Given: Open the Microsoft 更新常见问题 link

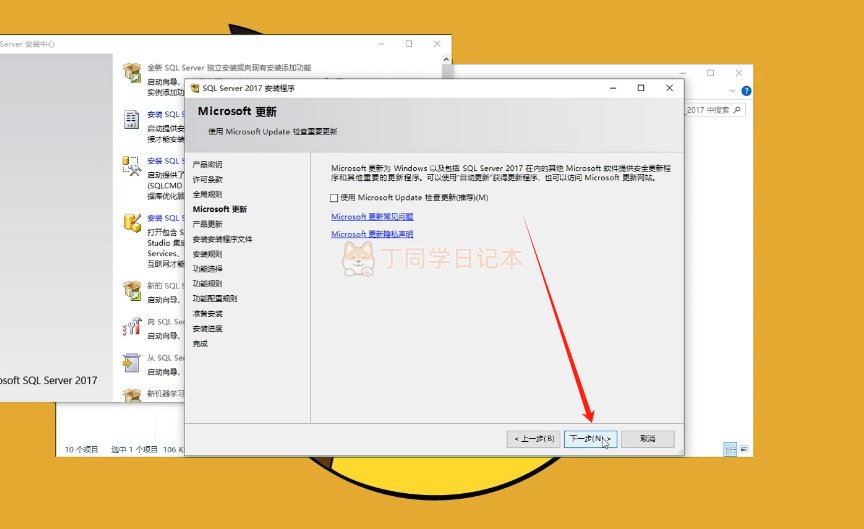Looking at the screenshot, I should 372,217.
